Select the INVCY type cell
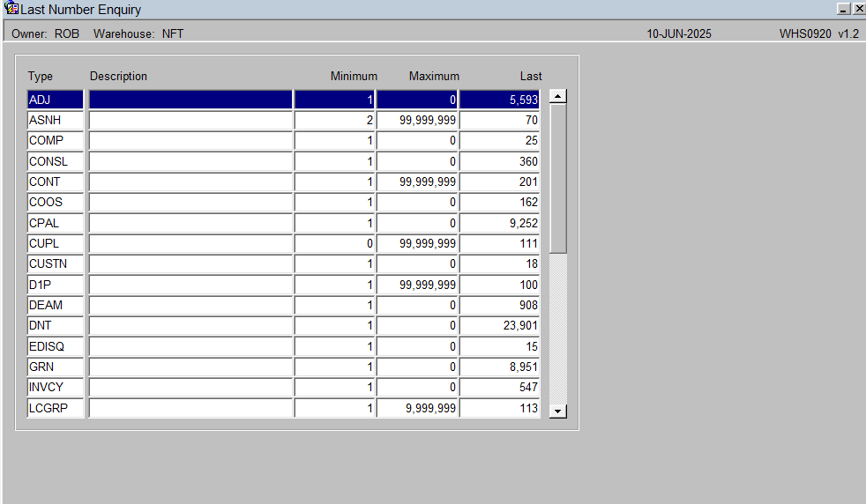This screenshot has height=504, width=866. (x=56, y=388)
